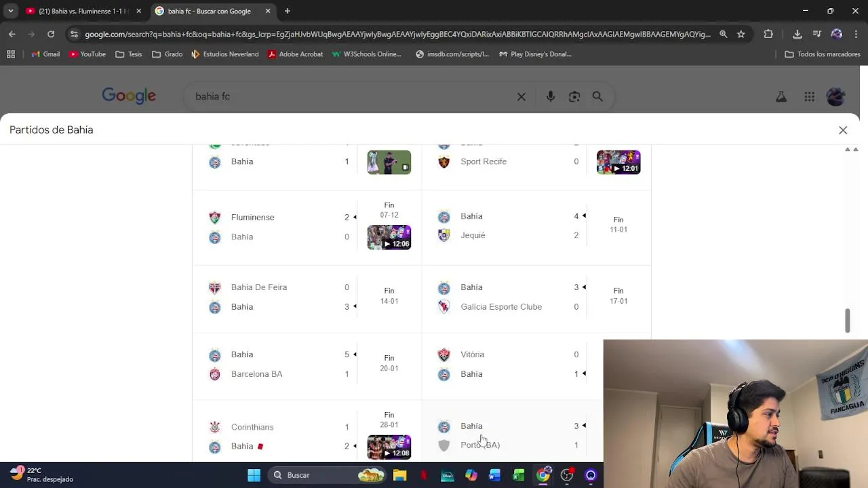Screen dimensions: 868x488
Task: Play the Fluminense vs Bahia 12:06 highlight video
Action: (389, 237)
